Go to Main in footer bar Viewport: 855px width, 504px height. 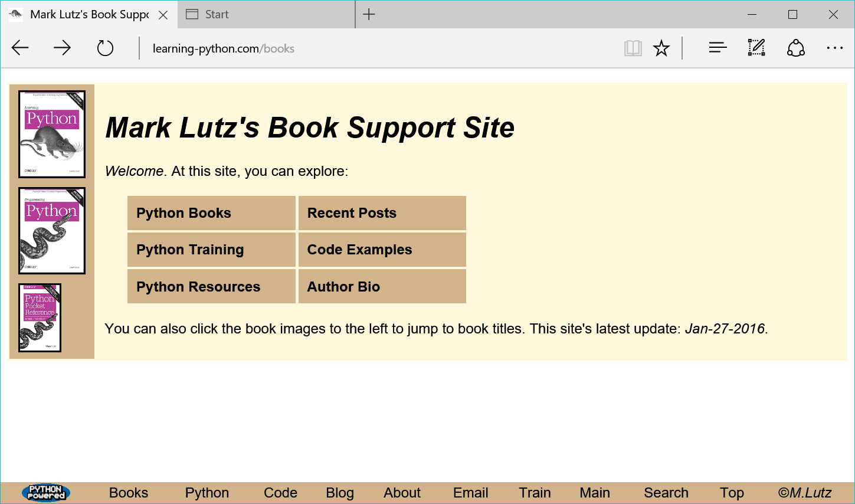pyautogui.click(x=595, y=493)
